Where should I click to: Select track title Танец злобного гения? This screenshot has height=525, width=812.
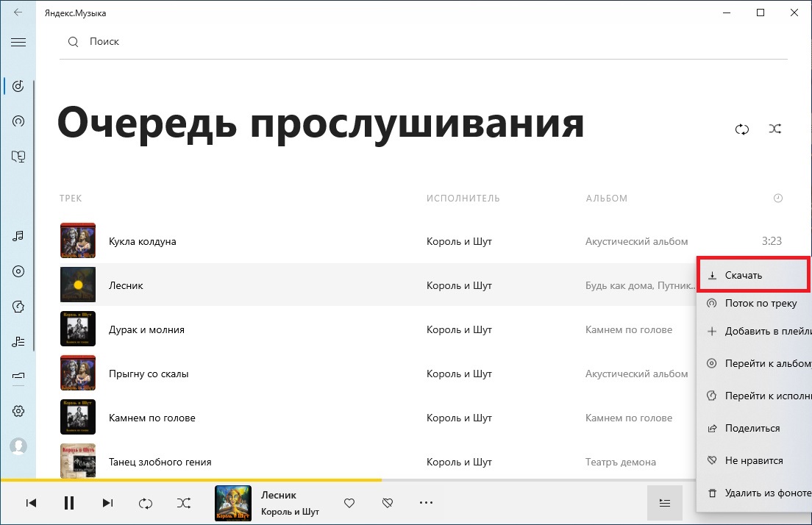pyautogui.click(x=160, y=462)
